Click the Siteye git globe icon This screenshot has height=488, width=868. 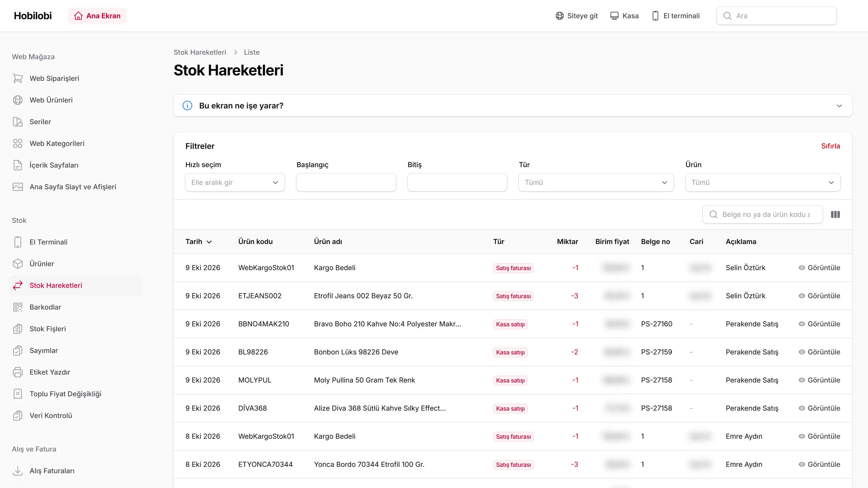pos(560,16)
